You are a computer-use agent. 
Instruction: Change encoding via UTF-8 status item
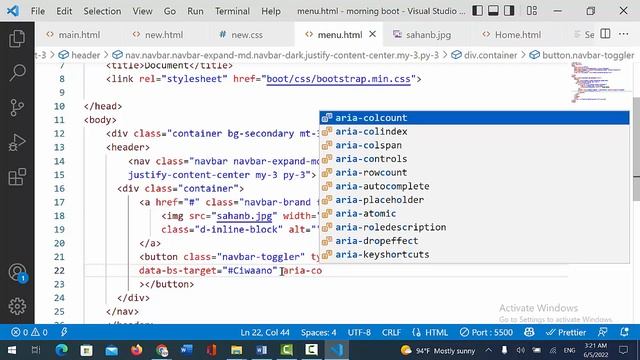coord(359,332)
